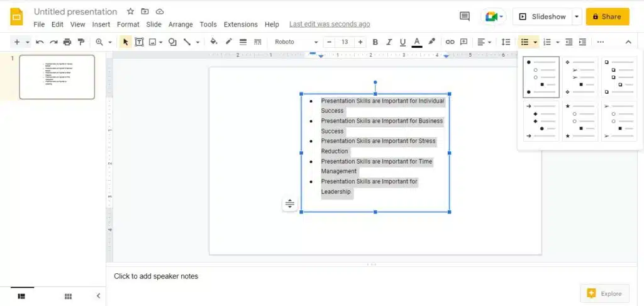Click the highlight color marker icon
Image resolution: width=644 pixels, height=306 pixels.
click(431, 42)
